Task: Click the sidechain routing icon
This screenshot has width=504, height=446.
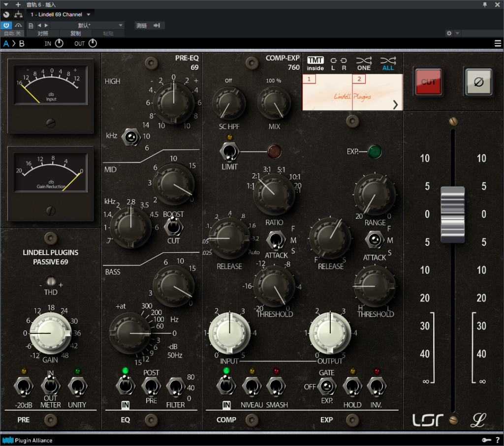Action: 18,14
